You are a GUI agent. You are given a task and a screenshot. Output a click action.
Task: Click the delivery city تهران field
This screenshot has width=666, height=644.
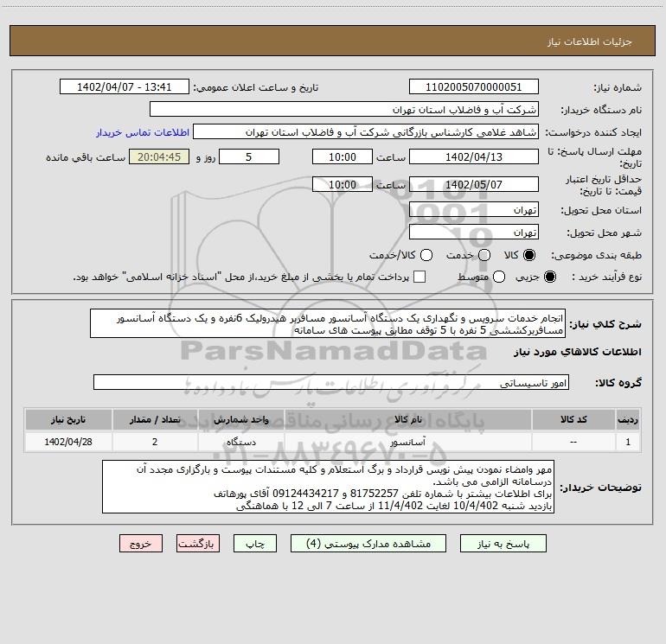pyautogui.click(x=474, y=233)
